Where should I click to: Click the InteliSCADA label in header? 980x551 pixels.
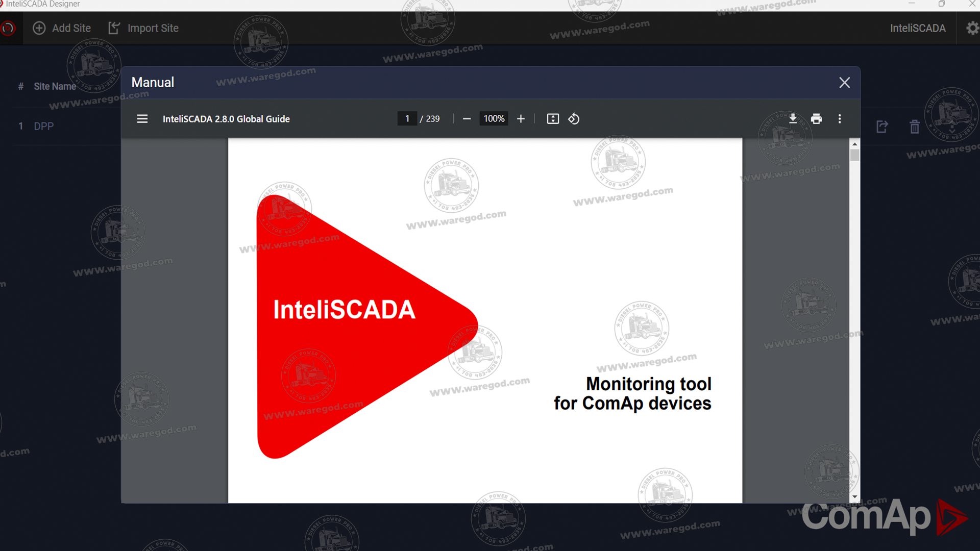click(918, 28)
